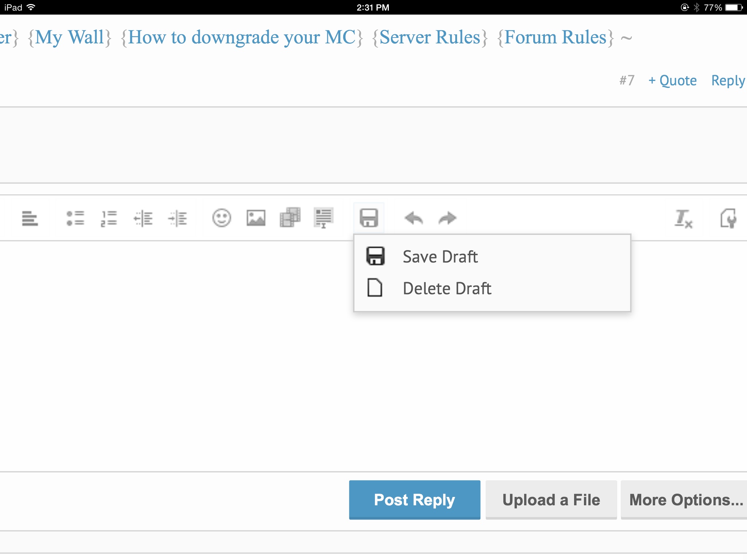Toggle BB code editor mode

coord(728,218)
